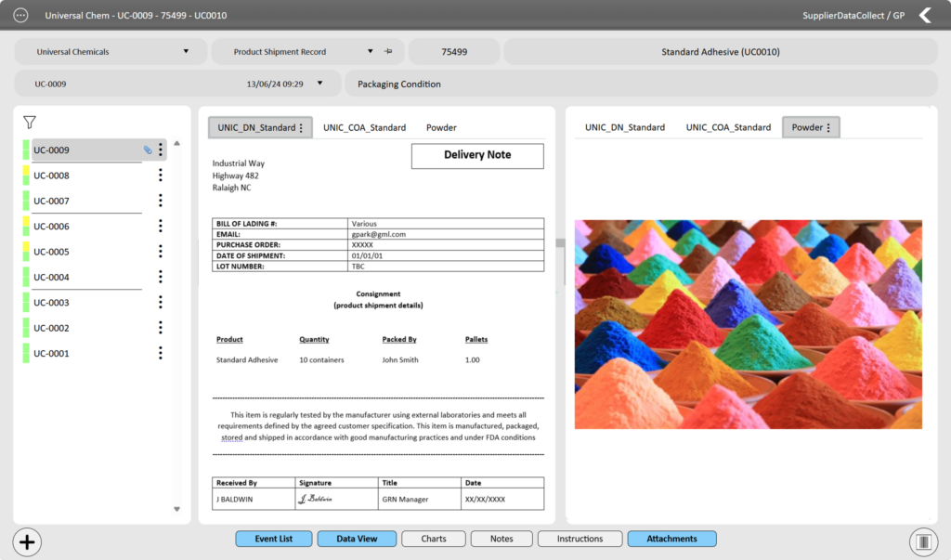Image resolution: width=951 pixels, height=560 pixels.
Task: Click the 'GRN Manager' title cell
Action: tap(419, 500)
